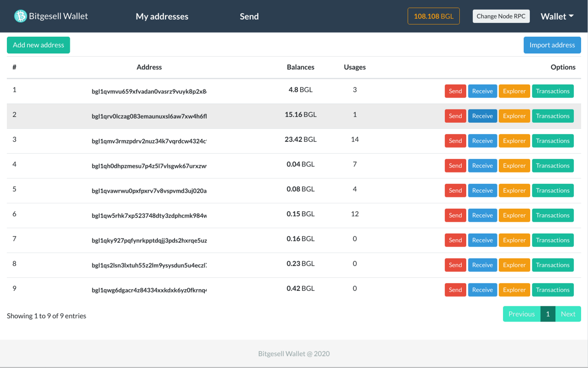588x368 pixels.
Task: Send from the 0.04 BGL address
Action: pos(455,166)
